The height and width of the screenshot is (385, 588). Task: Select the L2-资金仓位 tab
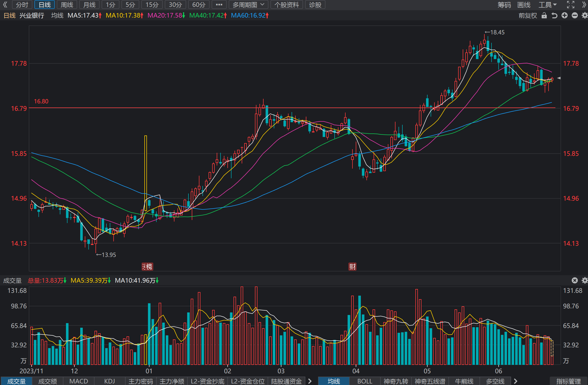(x=248, y=381)
